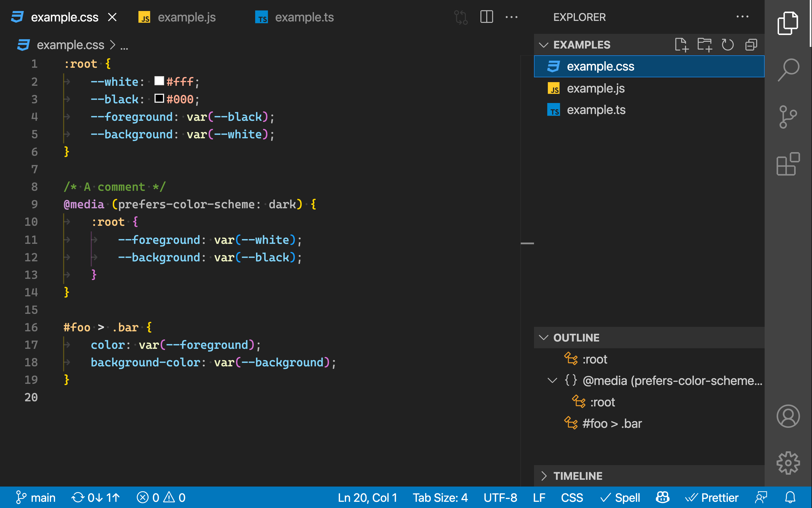This screenshot has width=812, height=508.
Task: Click the breadcrumb chevron after example.css
Action: point(112,45)
